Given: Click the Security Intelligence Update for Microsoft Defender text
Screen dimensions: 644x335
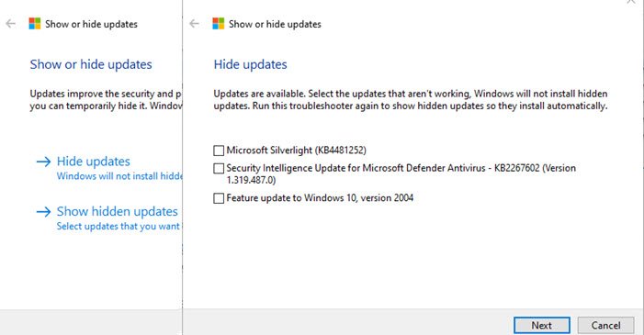Looking at the screenshot, I should [401, 173].
